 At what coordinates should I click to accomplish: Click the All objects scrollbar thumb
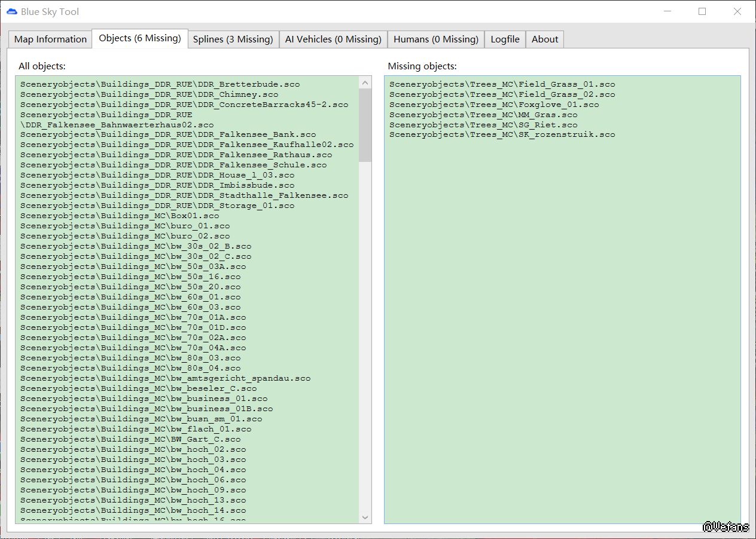(365, 125)
